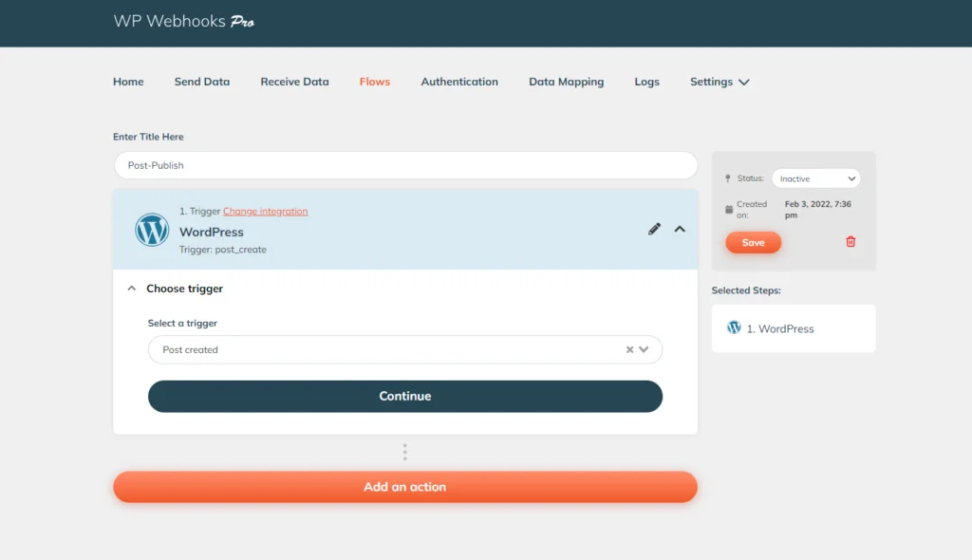This screenshot has height=560, width=972.
Task: Click the Add an action button
Action: (x=404, y=487)
